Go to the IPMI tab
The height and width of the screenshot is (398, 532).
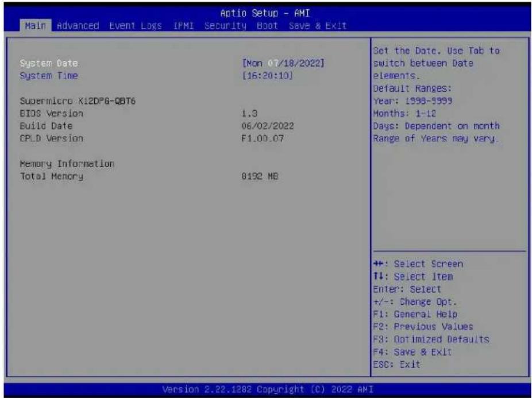(x=183, y=26)
